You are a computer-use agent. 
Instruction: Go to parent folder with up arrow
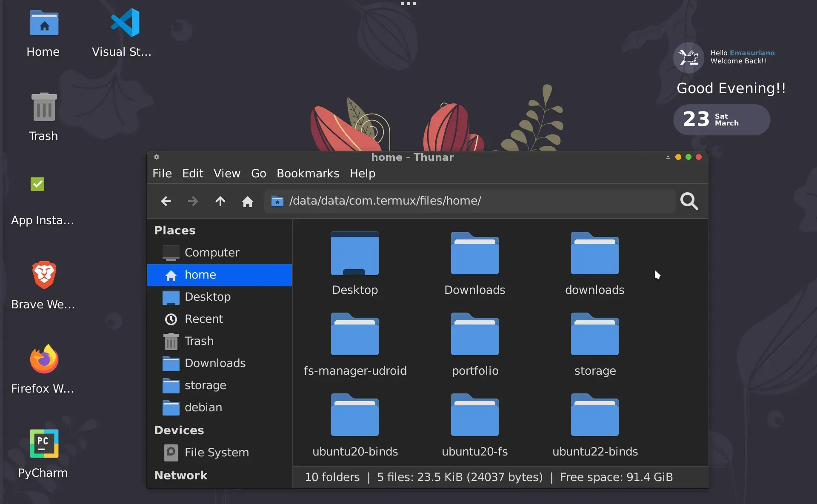[x=220, y=201]
